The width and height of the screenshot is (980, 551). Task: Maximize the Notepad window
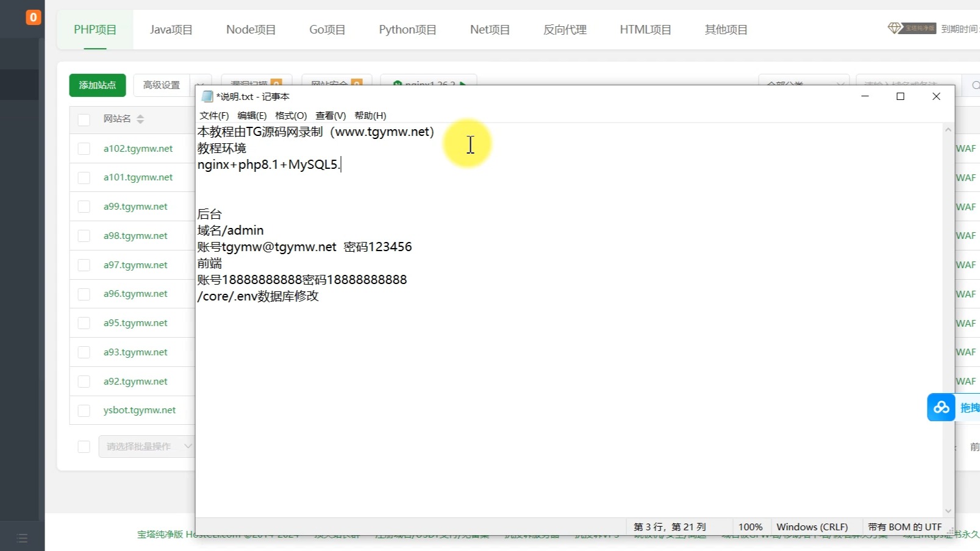(900, 96)
